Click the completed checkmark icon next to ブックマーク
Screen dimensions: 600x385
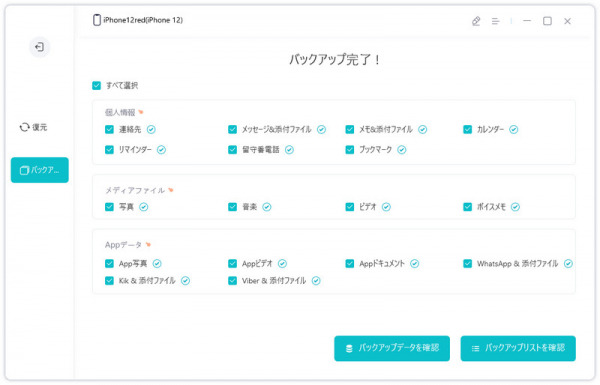401,150
